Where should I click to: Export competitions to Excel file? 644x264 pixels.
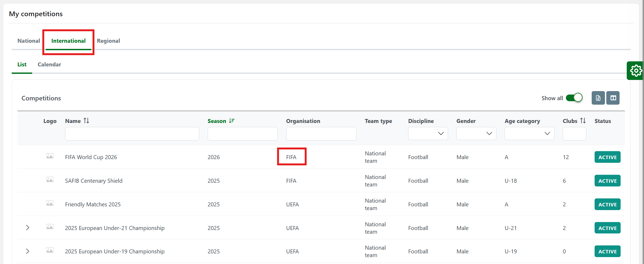598,98
